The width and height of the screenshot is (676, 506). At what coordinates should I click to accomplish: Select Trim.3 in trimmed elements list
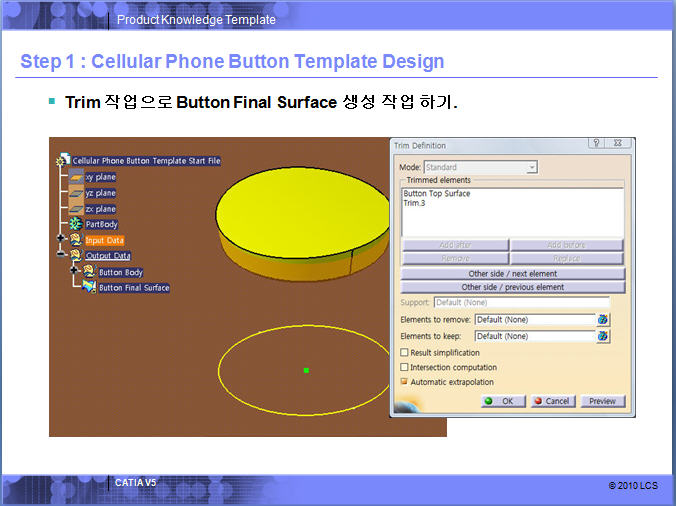pyautogui.click(x=414, y=203)
